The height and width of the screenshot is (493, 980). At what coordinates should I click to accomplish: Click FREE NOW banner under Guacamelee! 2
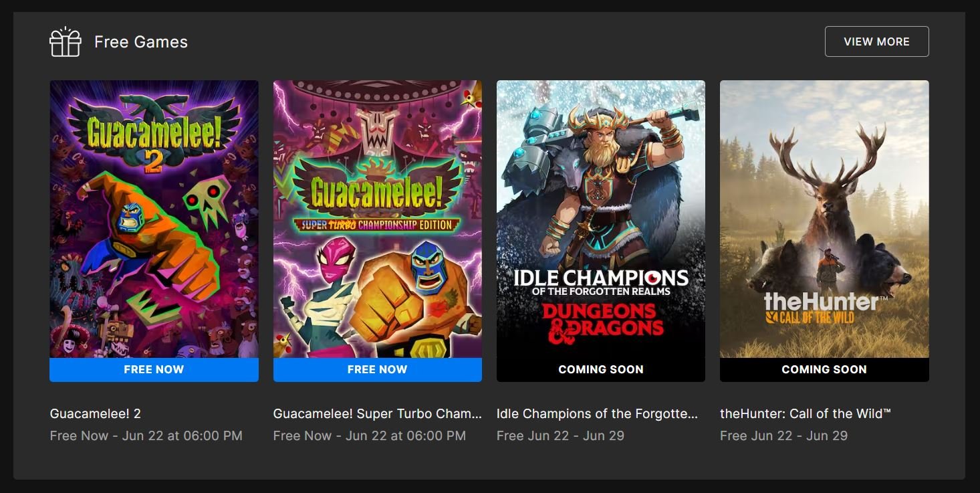coord(154,370)
